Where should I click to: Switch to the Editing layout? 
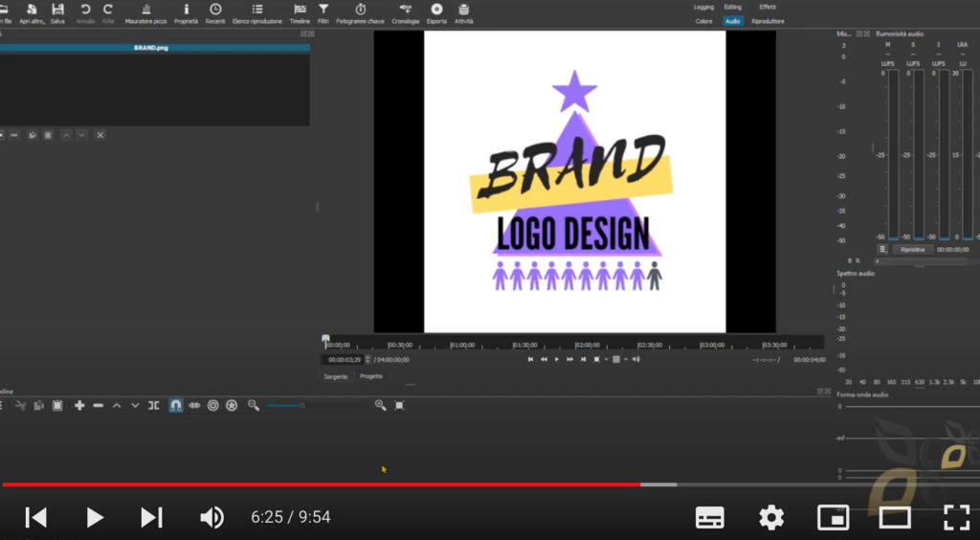tap(732, 8)
